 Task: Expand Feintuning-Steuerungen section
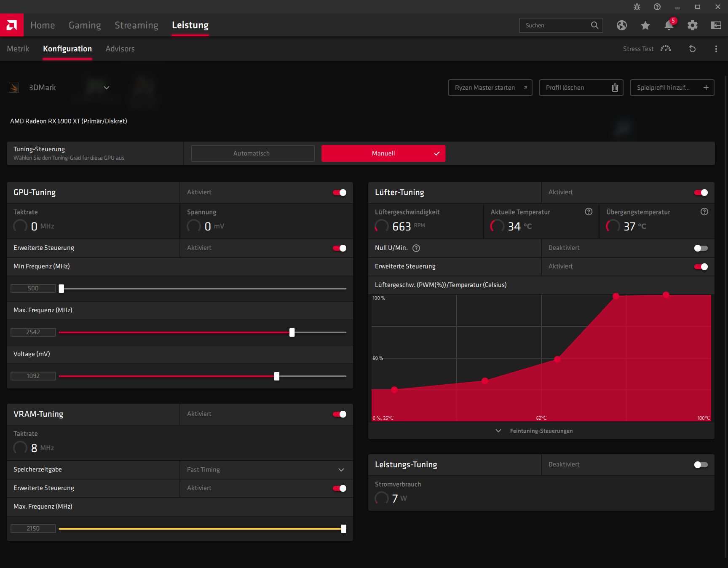534,431
